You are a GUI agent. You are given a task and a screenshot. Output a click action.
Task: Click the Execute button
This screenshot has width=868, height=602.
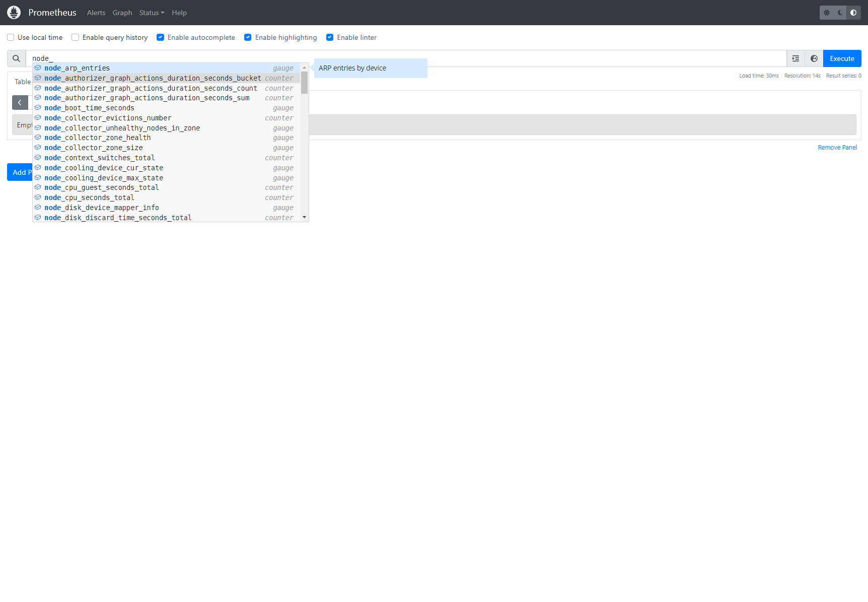coord(842,58)
